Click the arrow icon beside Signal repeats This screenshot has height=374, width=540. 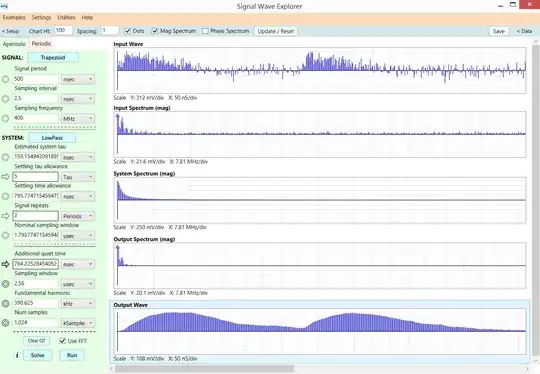click(x=5, y=216)
